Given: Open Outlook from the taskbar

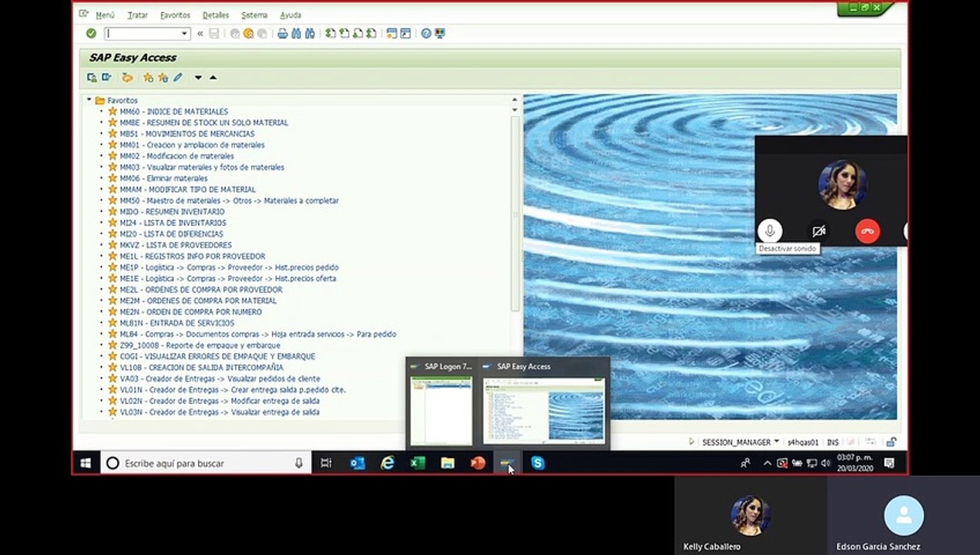Looking at the screenshot, I should click(357, 463).
